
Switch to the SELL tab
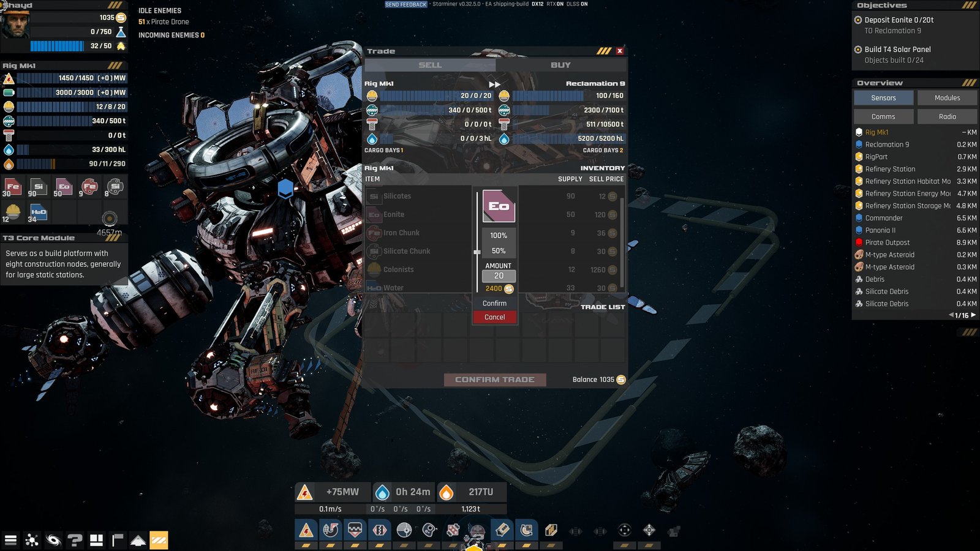point(430,65)
